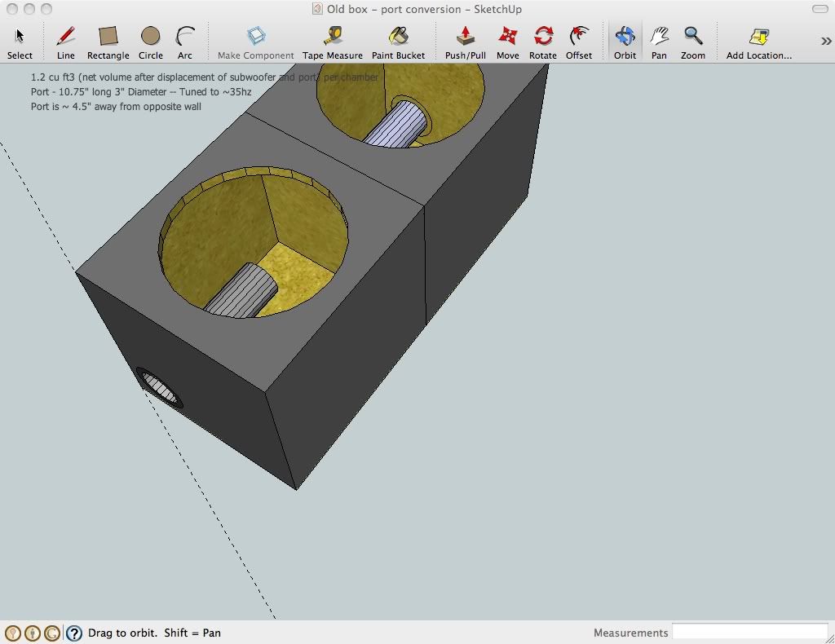Pick the Arc tool
Image resolution: width=835 pixels, height=644 pixels.
[x=185, y=35]
